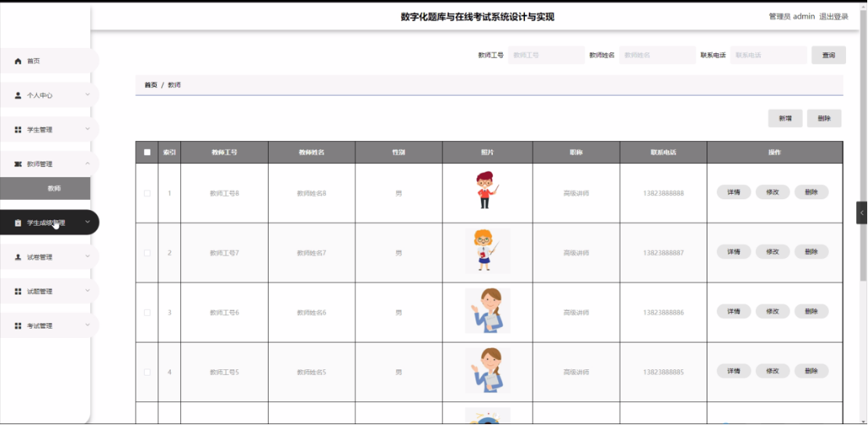Click the person icon next to 个人中心

coord(18,96)
